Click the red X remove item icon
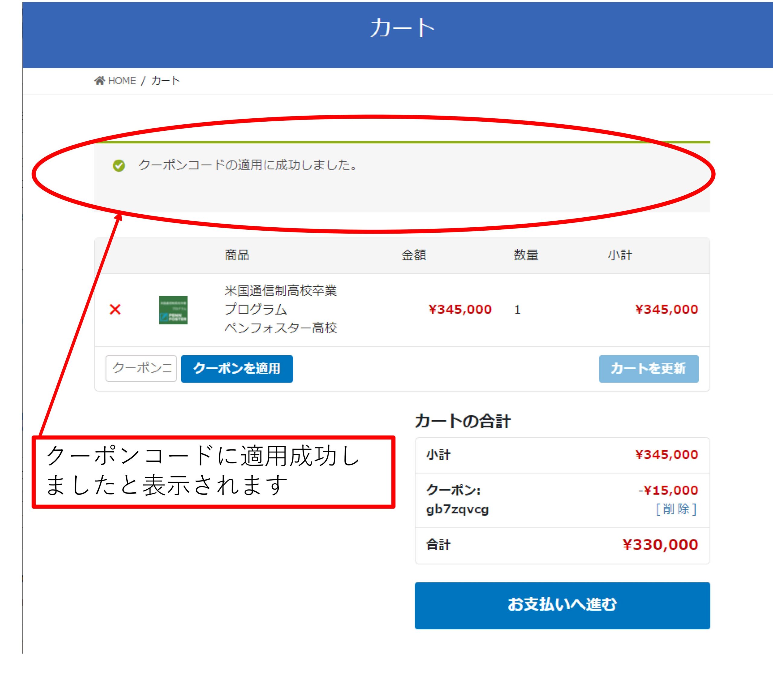Screen dimensions: 773x700 coord(115,309)
